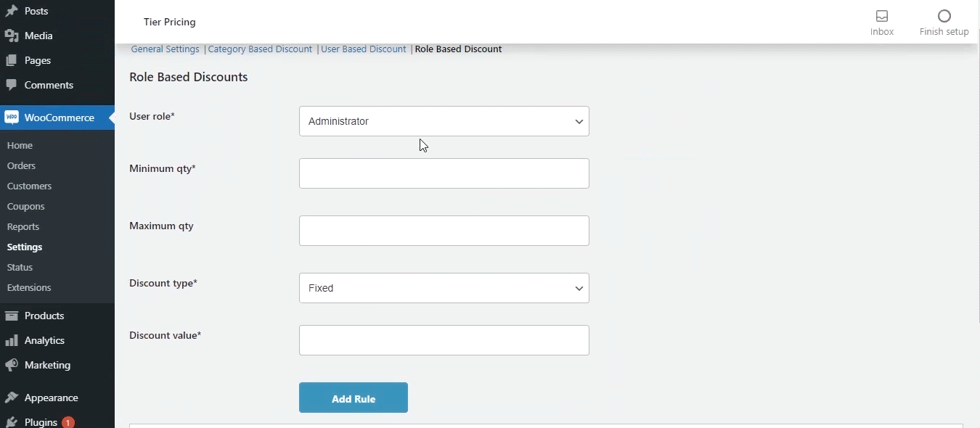980x428 pixels.
Task: Open Analytics via its bar-chart icon
Action: point(12,340)
